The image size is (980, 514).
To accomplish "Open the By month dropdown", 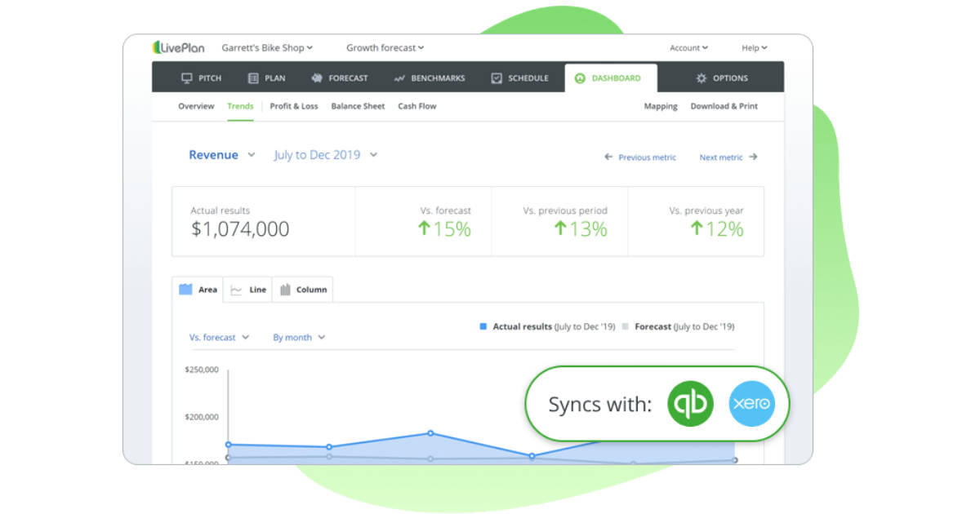I will click(x=299, y=337).
